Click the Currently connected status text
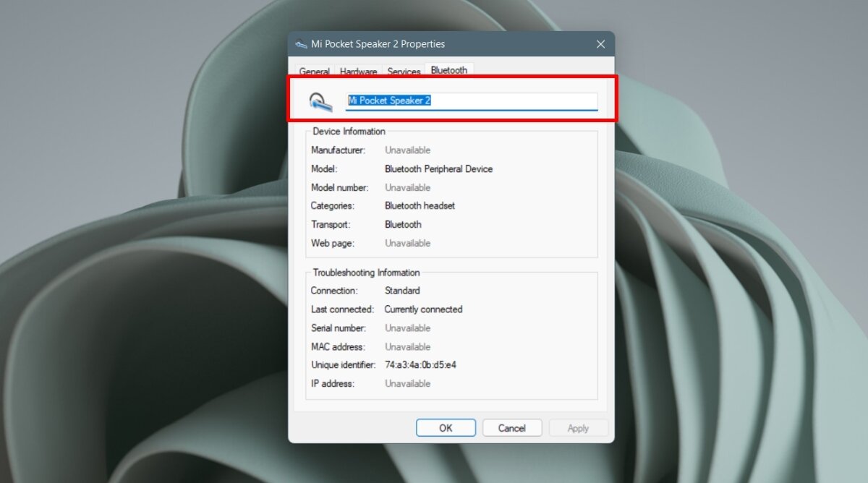Viewport: 868px width, 483px height. [423, 309]
